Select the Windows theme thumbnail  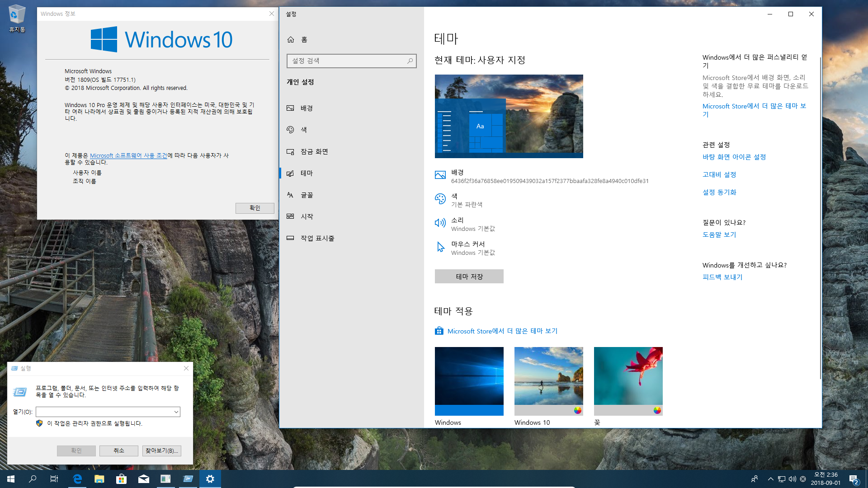click(469, 381)
